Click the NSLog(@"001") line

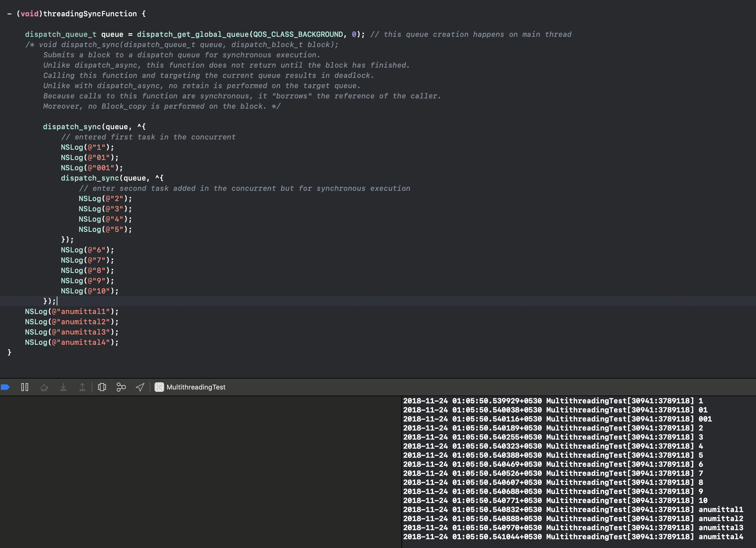[x=92, y=168]
